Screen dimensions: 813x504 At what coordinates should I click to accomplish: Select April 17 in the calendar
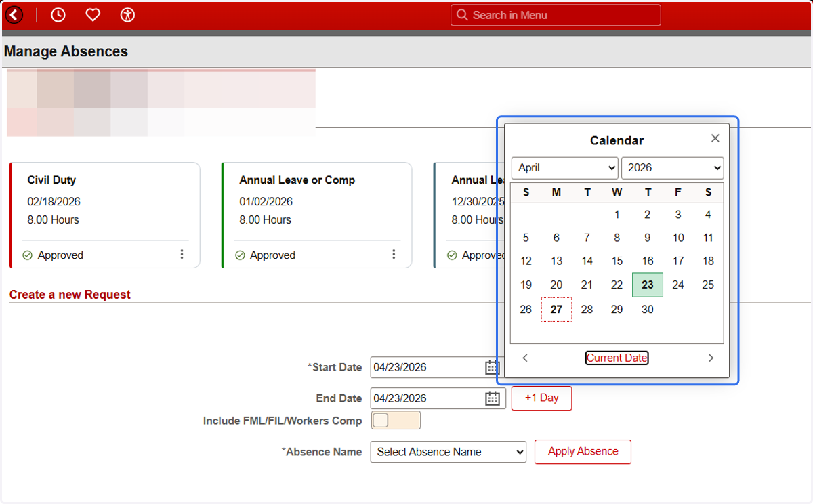coord(678,261)
